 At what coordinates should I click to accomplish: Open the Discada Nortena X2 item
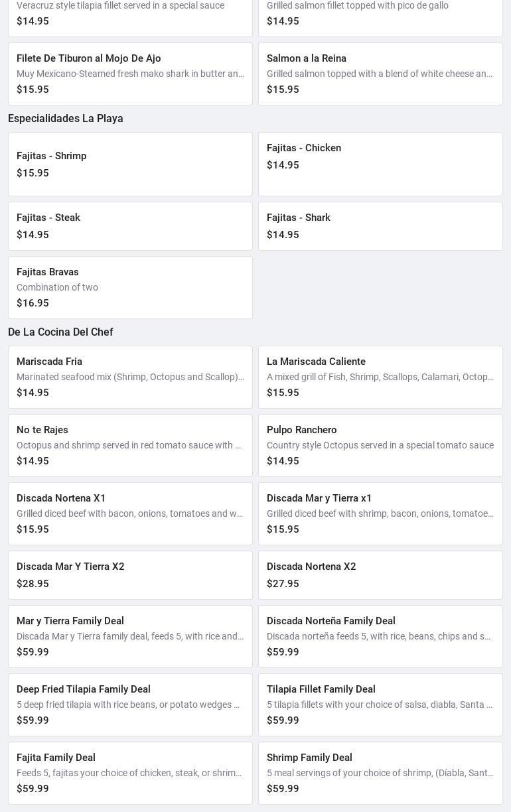click(x=380, y=575)
